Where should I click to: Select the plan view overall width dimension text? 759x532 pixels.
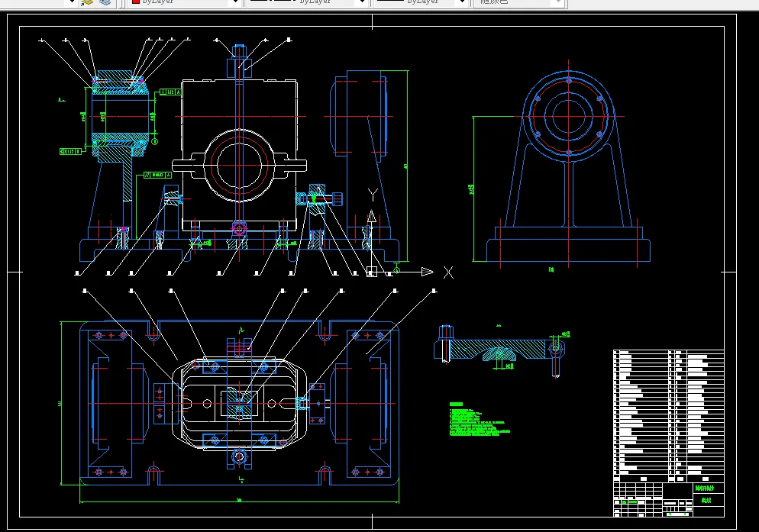click(239, 500)
